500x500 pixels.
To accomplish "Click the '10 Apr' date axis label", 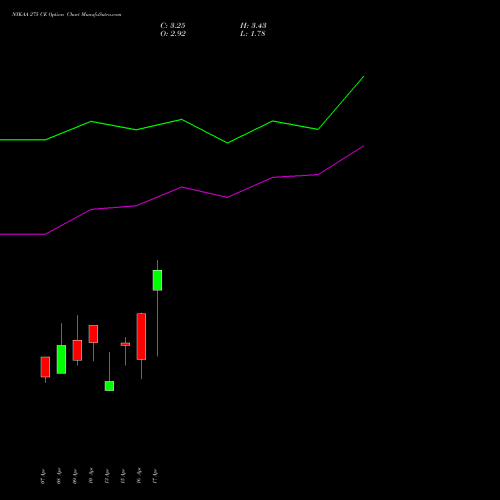I will pos(91,475).
